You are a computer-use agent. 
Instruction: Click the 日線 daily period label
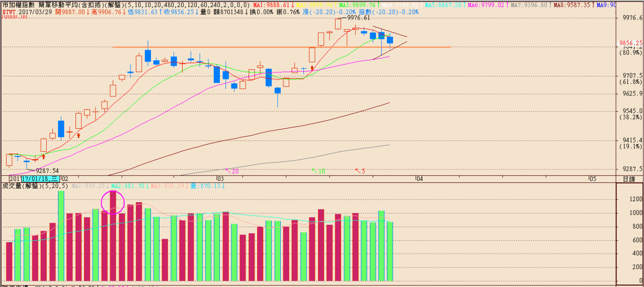pyautogui.click(x=629, y=179)
